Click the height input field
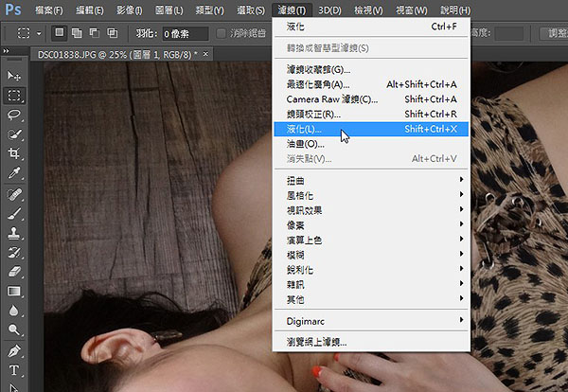568x392 pixels. pyautogui.click(x=509, y=34)
